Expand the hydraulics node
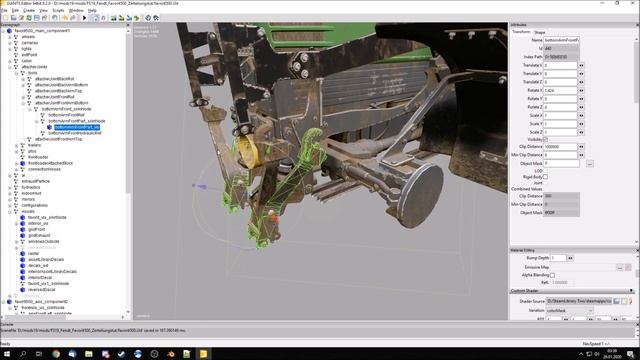Viewport: 640px width, 360px height. [x=10, y=187]
